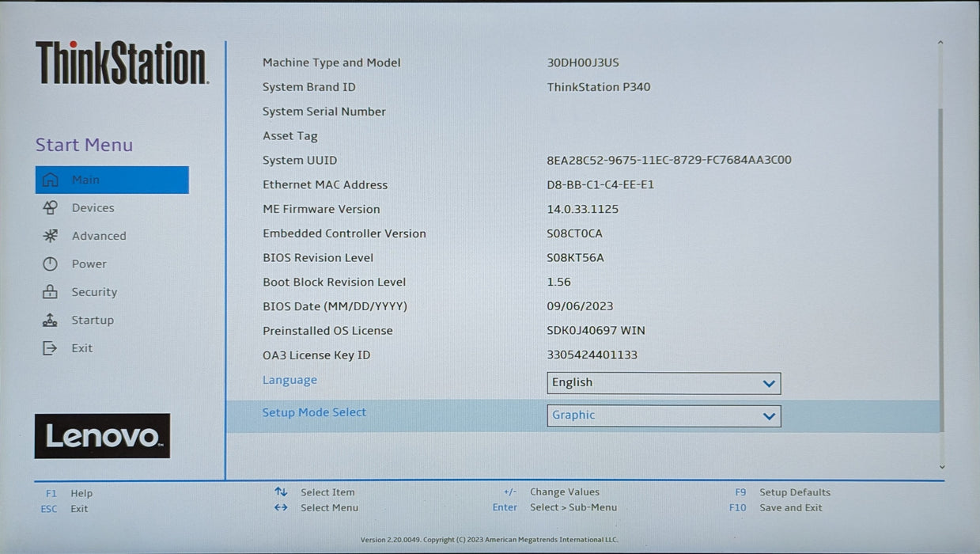
Task: Click the vertical scrollbar thumb
Action: [940, 269]
